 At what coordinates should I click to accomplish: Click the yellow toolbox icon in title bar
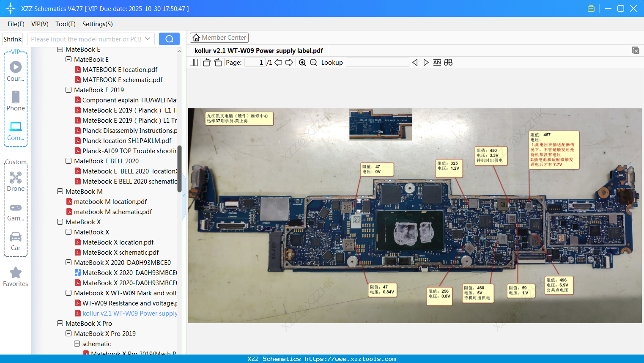(591, 8)
